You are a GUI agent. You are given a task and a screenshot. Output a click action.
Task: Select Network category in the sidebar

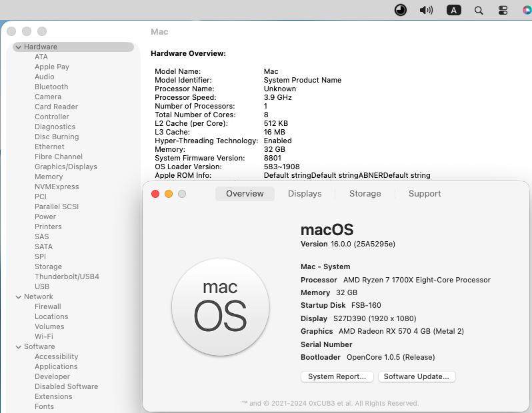[39, 296]
